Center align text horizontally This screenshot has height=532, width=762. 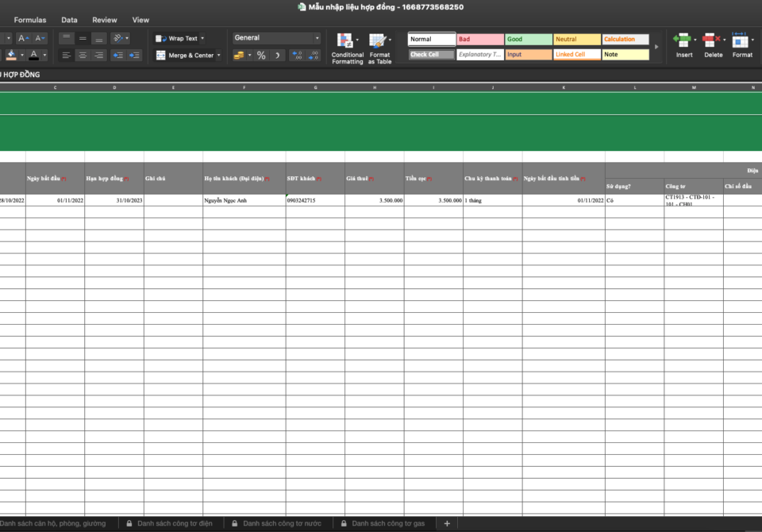click(x=83, y=56)
